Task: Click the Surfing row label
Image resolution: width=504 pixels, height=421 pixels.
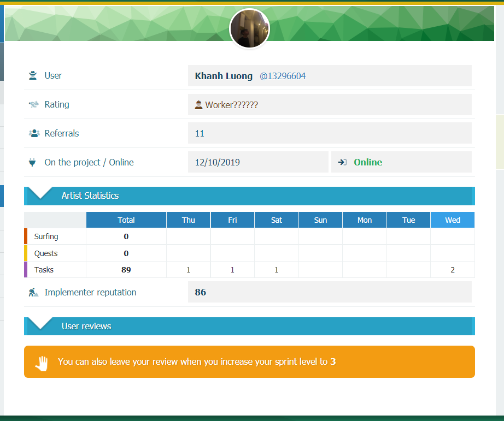Action: [46, 236]
